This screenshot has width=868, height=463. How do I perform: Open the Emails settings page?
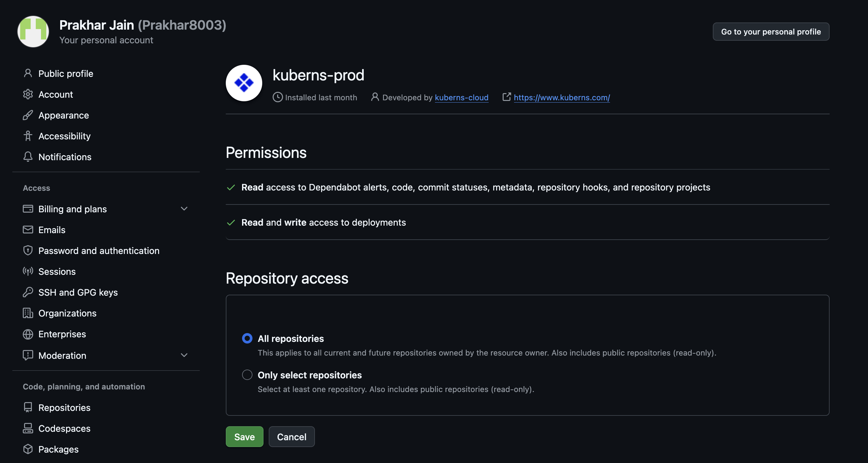click(x=52, y=230)
